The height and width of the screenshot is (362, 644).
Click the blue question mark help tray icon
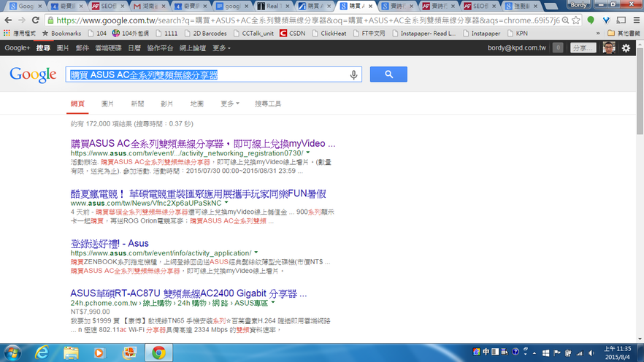point(515,352)
